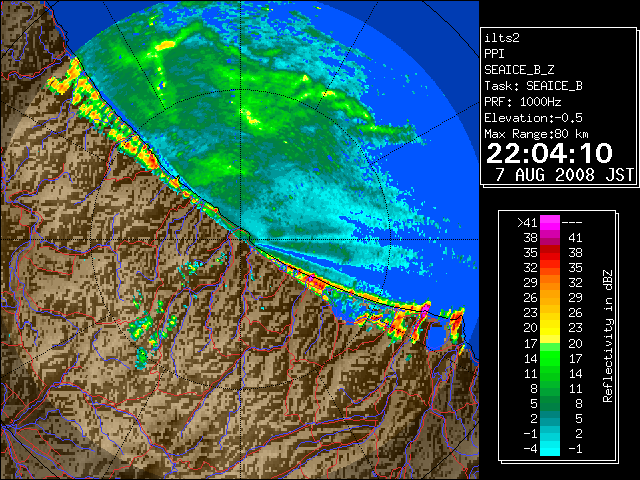The height and width of the screenshot is (480, 640).
Task: Click the radar center at the crosshair
Action: coord(241,240)
